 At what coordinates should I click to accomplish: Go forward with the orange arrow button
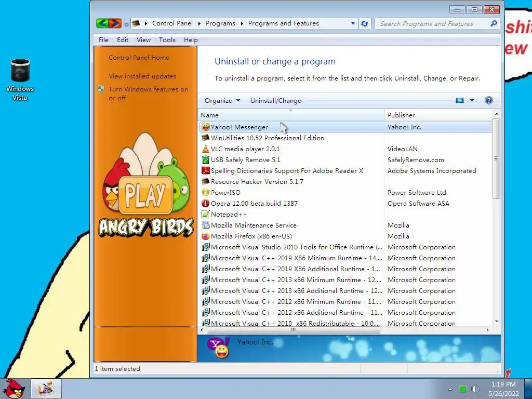pyautogui.click(x=115, y=23)
